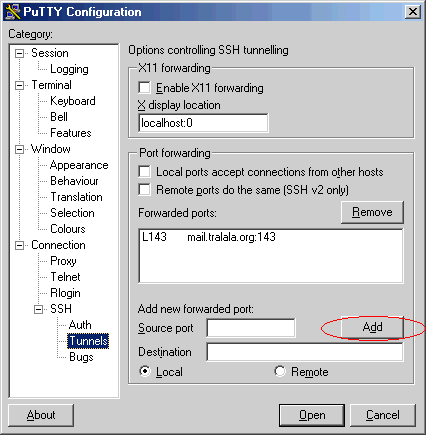Close the PuTTY Configuration window

pyautogui.click(x=413, y=12)
